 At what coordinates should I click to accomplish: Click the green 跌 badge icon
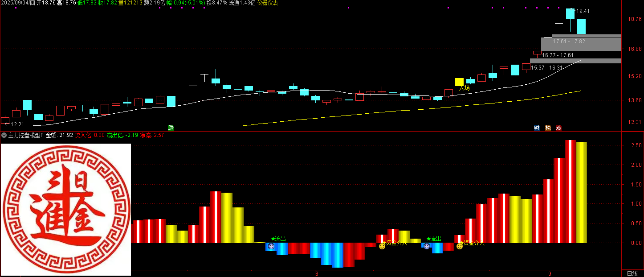coord(171,128)
